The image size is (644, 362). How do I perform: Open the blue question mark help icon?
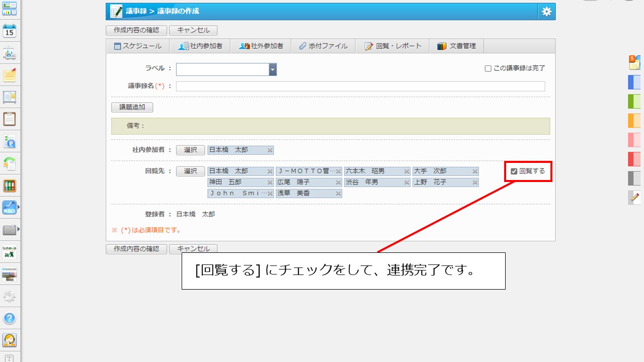pos(10,318)
